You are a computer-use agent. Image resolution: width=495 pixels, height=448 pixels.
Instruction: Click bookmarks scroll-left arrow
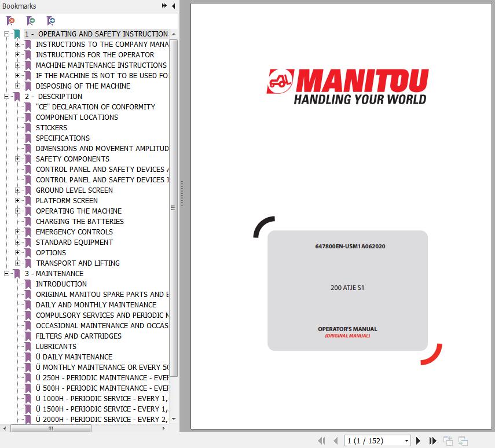(x=5, y=428)
